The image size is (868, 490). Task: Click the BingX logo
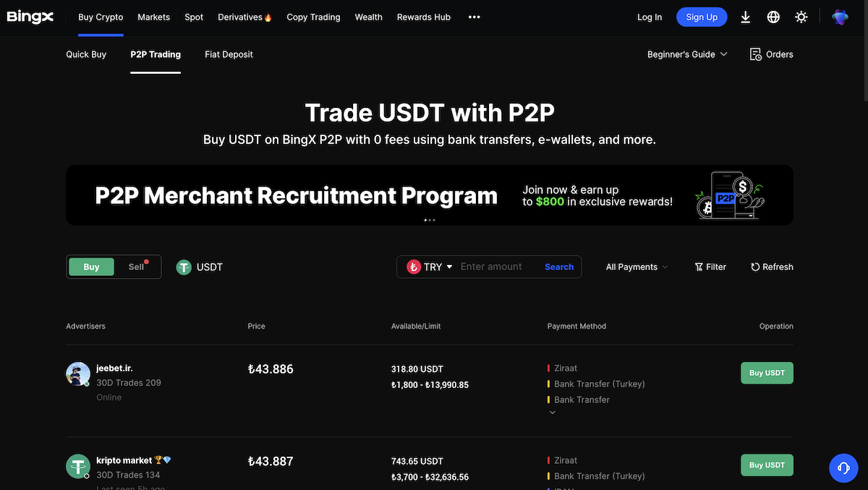tap(30, 16)
